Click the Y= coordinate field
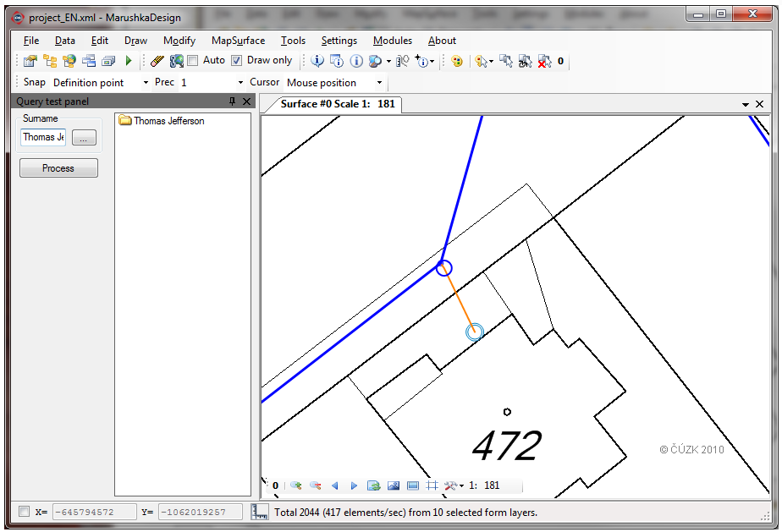The height and width of the screenshot is (532, 782). pyautogui.click(x=201, y=512)
